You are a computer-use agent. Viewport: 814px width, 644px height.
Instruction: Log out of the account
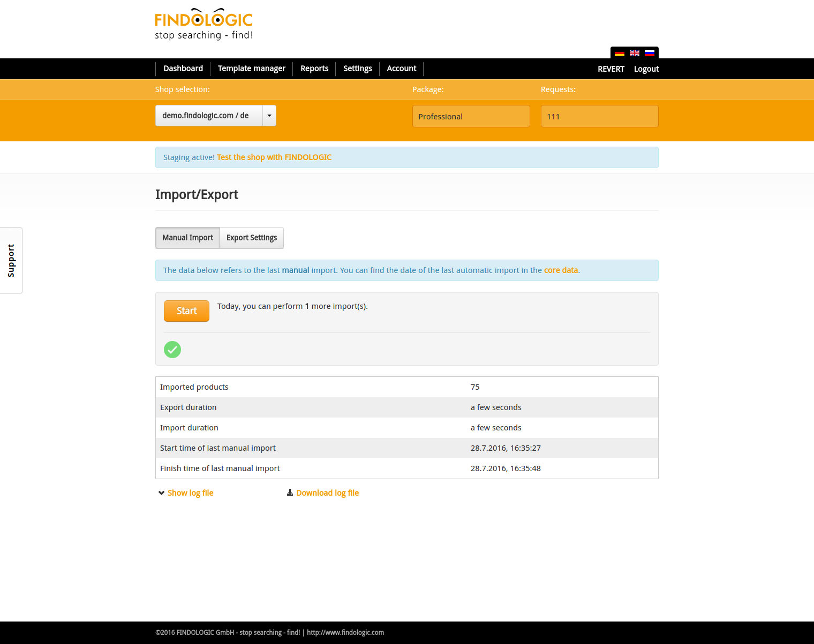pos(646,69)
